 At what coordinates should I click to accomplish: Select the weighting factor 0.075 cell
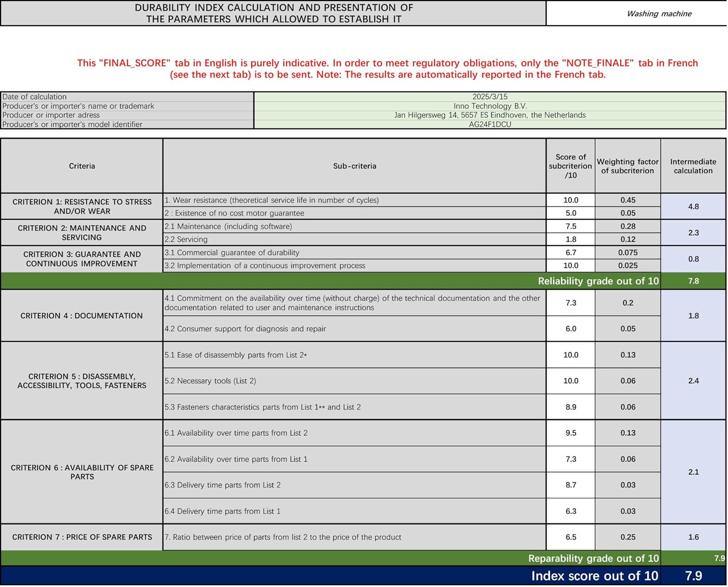click(628, 252)
